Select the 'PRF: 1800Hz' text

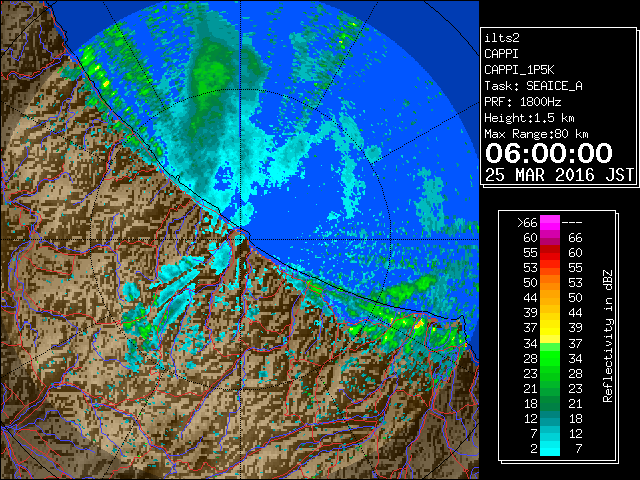coord(522,102)
